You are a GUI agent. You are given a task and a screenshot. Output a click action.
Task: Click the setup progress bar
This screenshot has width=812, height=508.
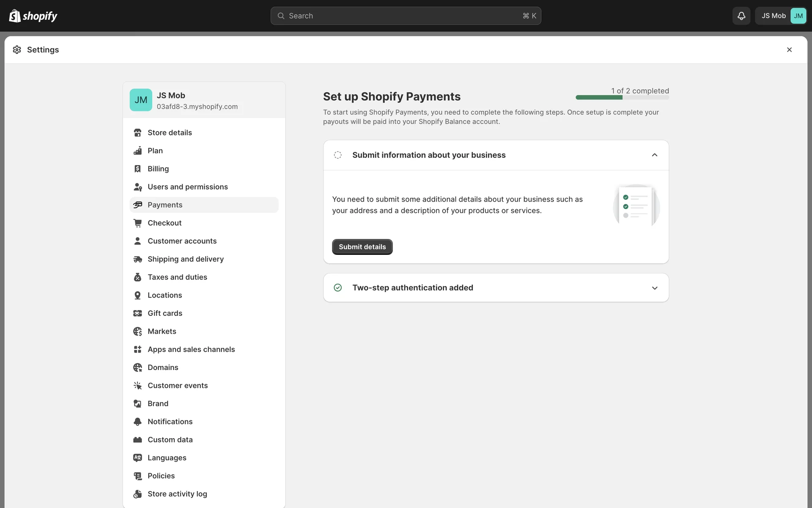pyautogui.click(x=622, y=97)
